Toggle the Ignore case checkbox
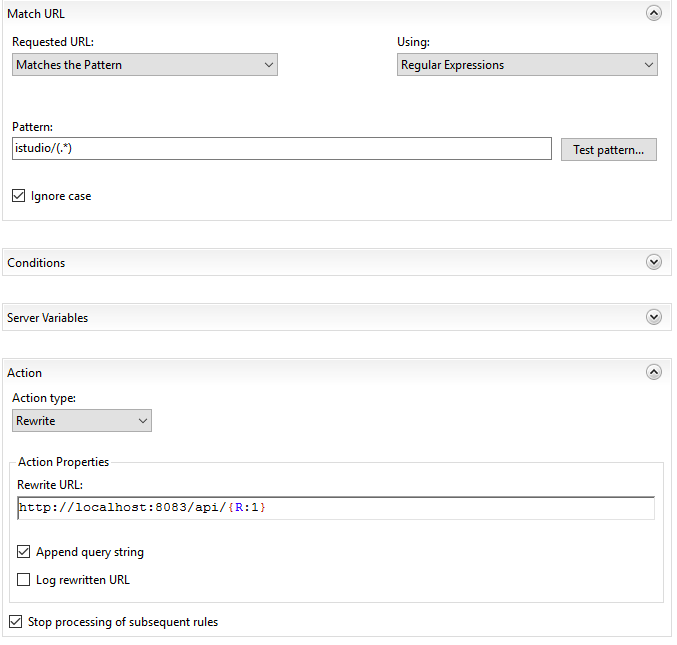677x645 pixels. coord(19,196)
